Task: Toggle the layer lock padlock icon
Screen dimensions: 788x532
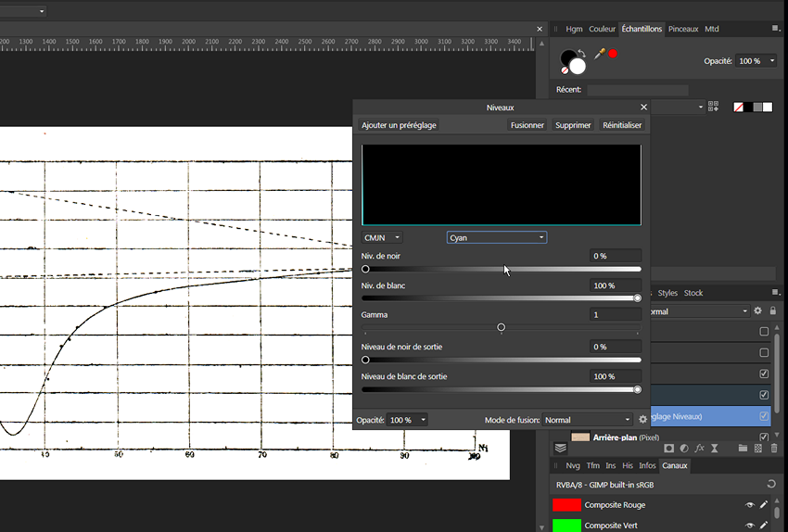Action: (x=773, y=311)
